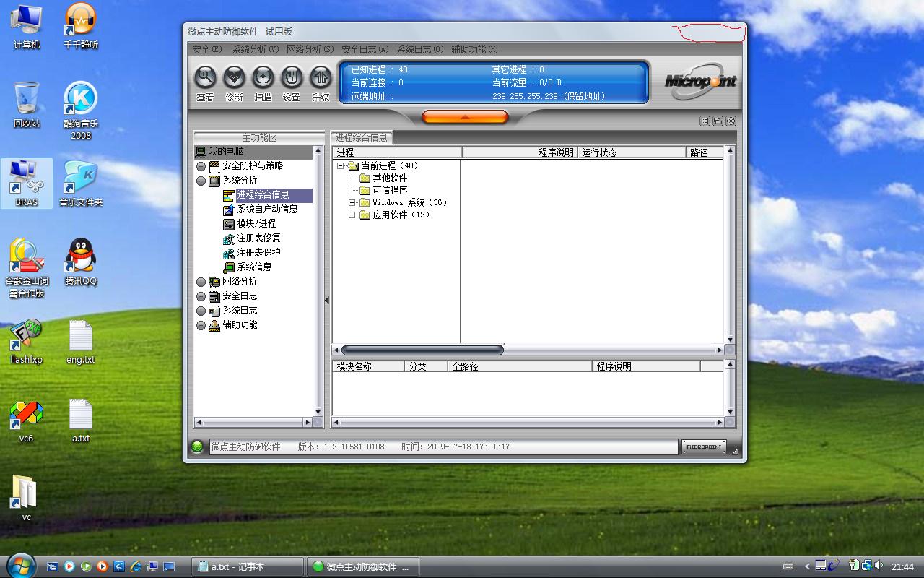Click the 诊断 toolbar icon
This screenshot has height=578, width=924.
(x=234, y=77)
